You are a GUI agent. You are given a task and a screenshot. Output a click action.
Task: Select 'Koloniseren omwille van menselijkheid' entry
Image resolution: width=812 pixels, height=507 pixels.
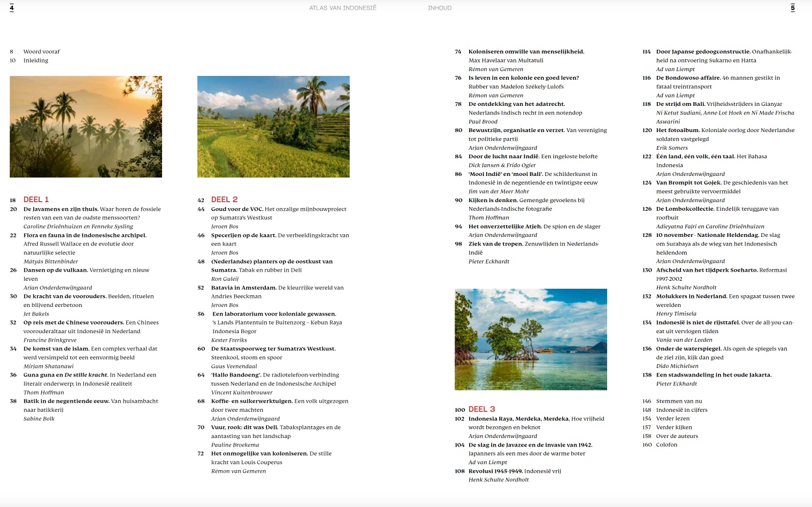pos(526,52)
